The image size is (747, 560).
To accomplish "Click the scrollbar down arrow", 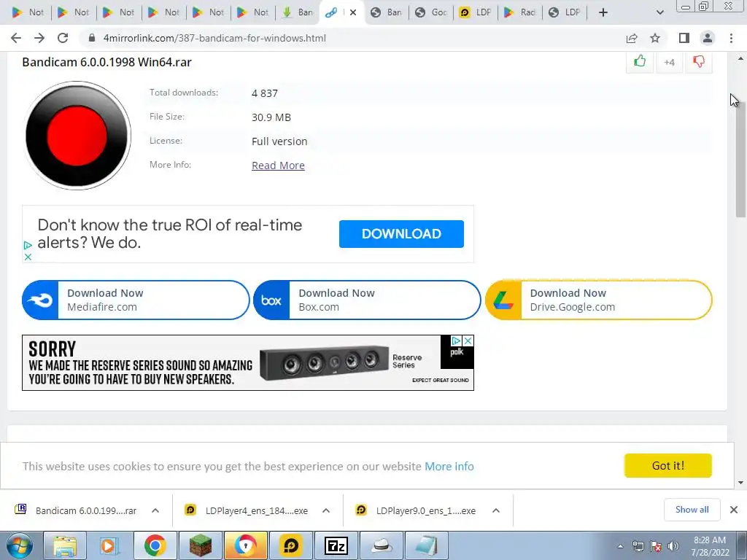I will 740,483.
